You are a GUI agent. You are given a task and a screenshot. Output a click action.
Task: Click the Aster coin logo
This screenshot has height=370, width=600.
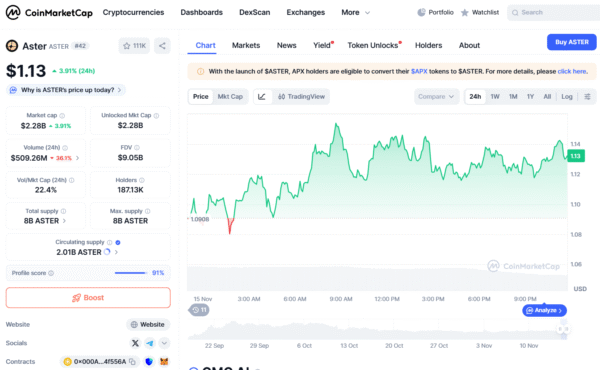pos(12,46)
